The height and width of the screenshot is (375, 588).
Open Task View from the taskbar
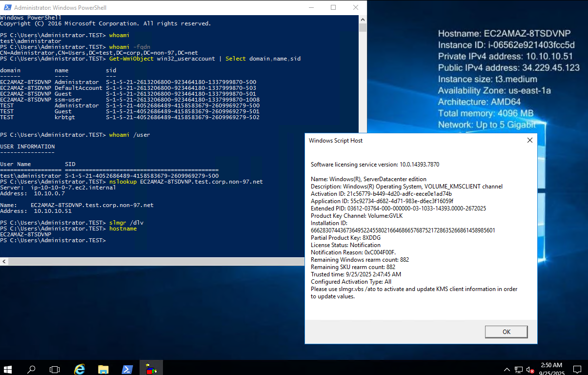click(55, 369)
